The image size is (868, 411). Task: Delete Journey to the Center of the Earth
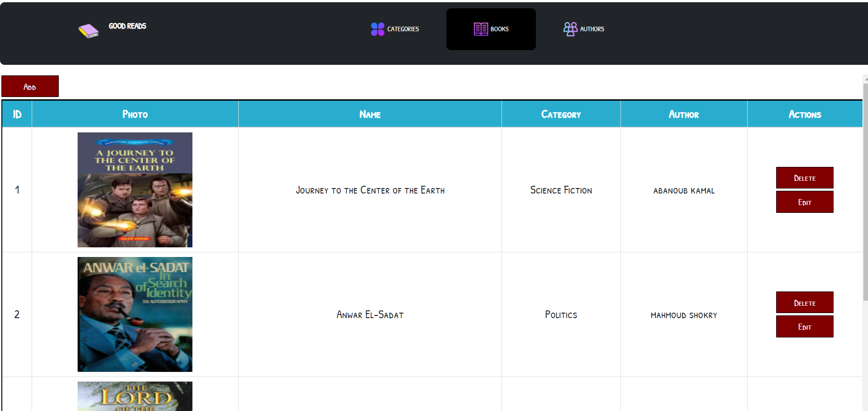point(805,178)
